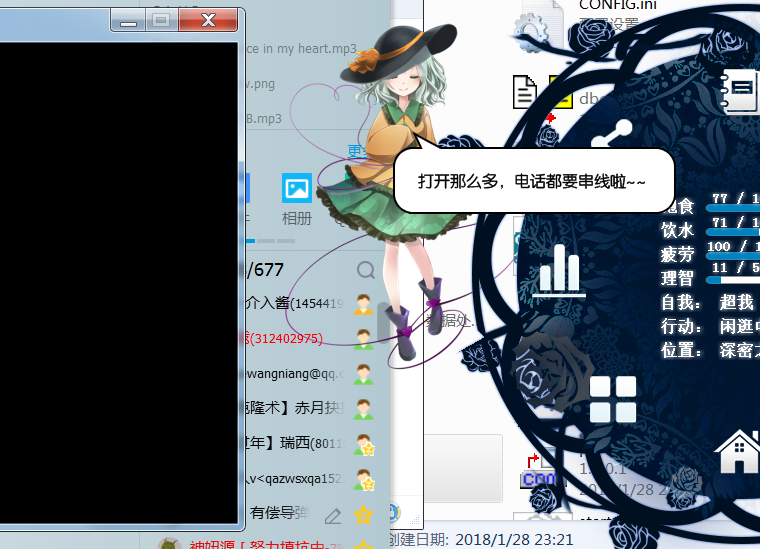Select the 有偿导弹 entry
760x549 pixels.
[280, 513]
